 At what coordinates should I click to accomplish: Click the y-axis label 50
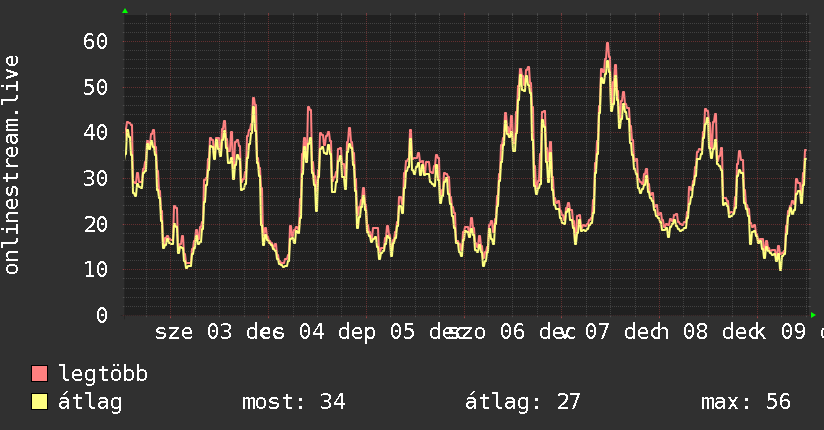tap(96, 87)
